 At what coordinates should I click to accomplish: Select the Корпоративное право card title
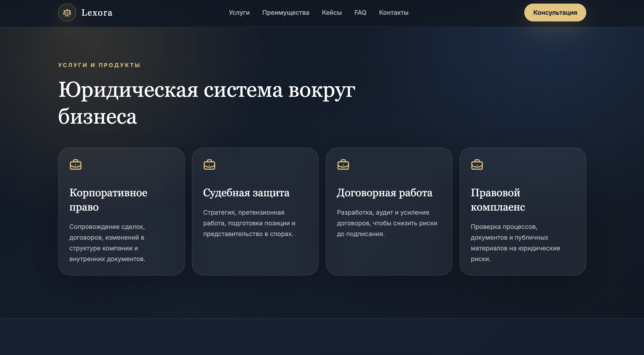108,200
